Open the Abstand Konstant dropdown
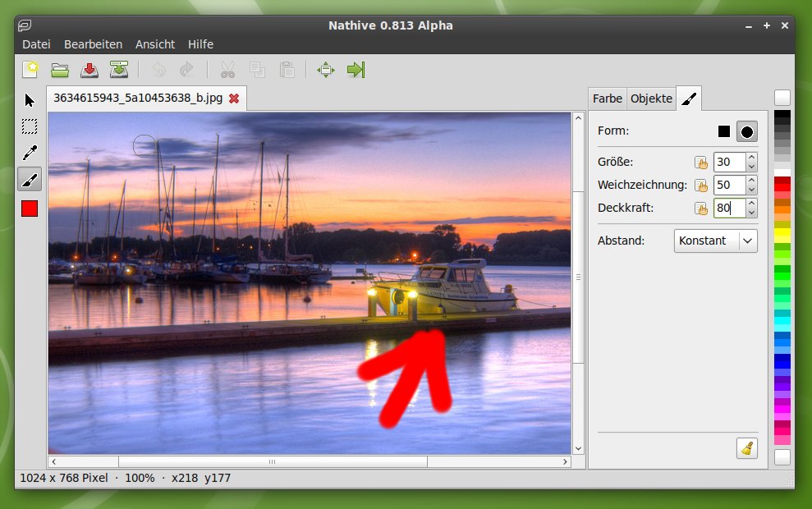812x509 pixels. pyautogui.click(x=716, y=241)
